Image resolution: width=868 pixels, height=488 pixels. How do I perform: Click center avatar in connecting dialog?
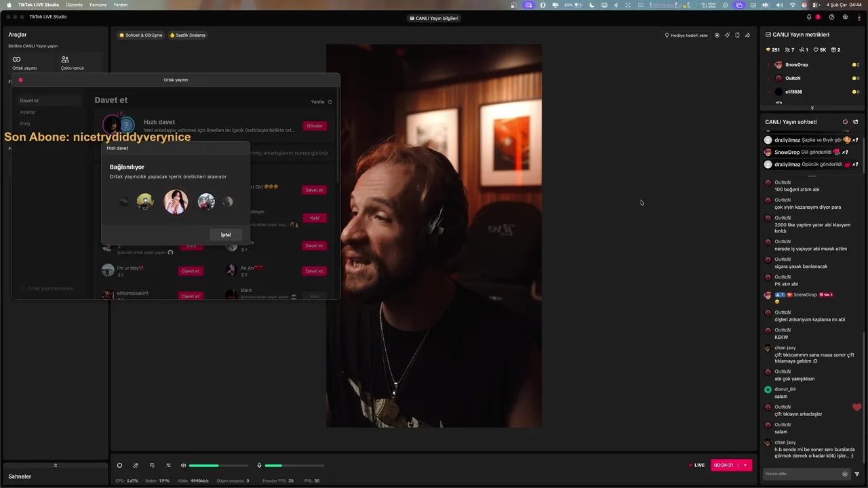pyautogui.click(x=176, y=201)
